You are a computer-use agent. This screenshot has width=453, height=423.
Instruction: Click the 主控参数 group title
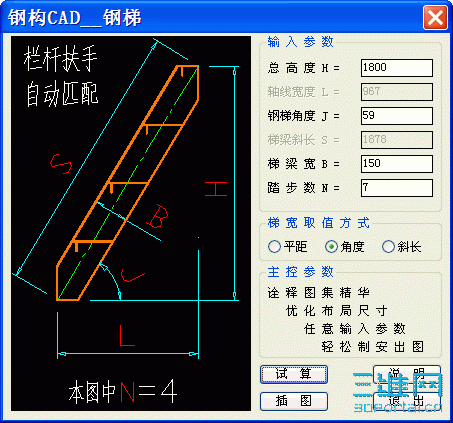point(300,272)
